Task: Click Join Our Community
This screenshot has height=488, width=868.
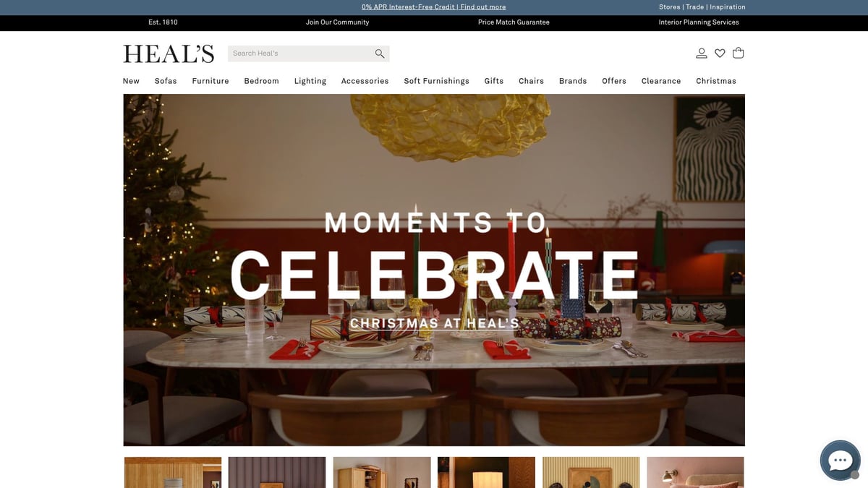Action: tap(337, 22)
